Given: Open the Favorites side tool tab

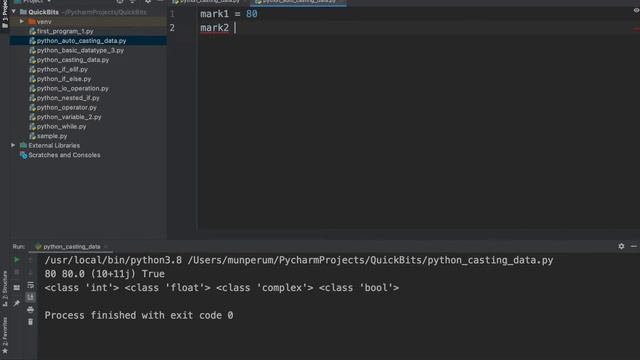Looking at the screenshot, I should point(5,335).
